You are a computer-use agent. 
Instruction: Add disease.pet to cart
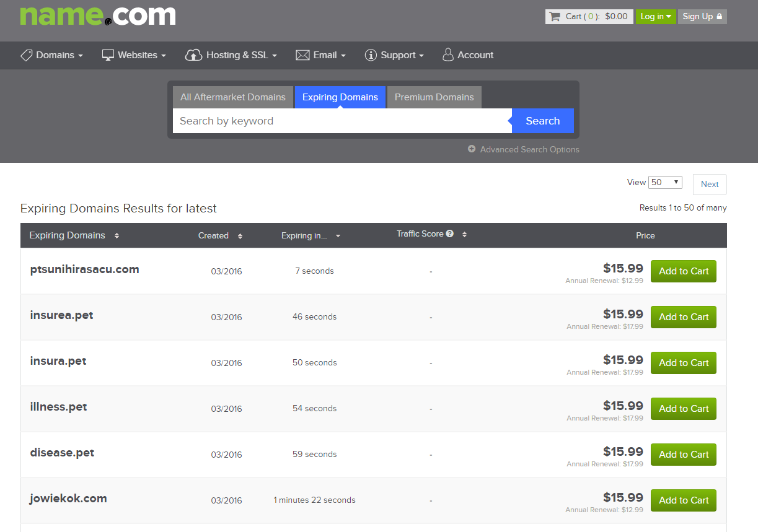[684, 455]
